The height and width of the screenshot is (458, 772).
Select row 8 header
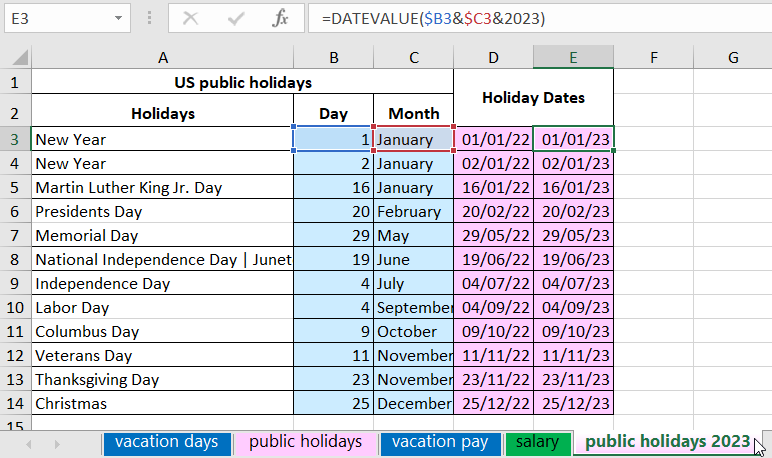click(15, 260)
